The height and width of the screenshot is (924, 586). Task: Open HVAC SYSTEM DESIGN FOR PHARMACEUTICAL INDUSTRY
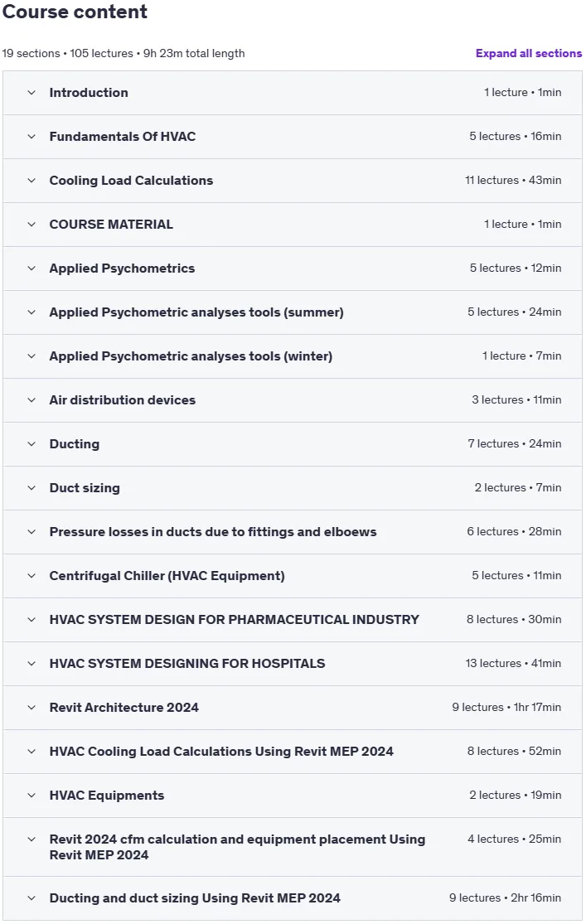(x=293, y=620)
